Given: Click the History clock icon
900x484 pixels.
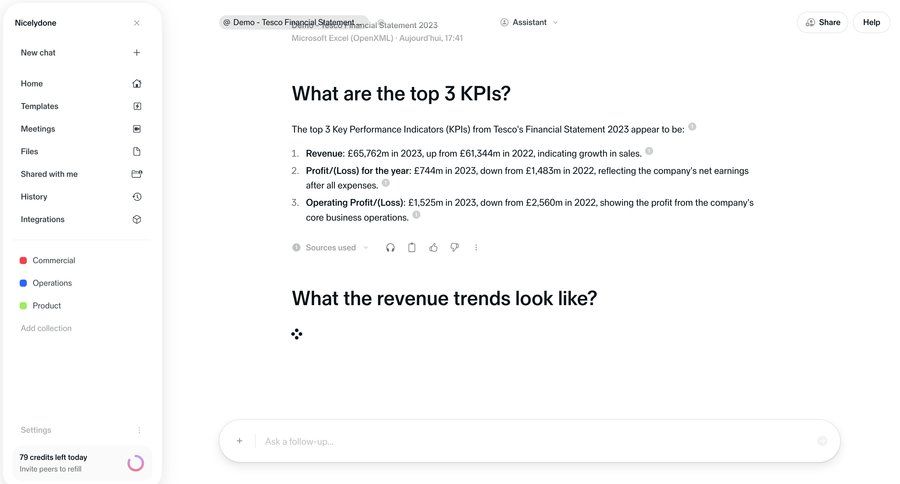Looking at the screenshot, I should pyautogui.click(x=137, y=196).
